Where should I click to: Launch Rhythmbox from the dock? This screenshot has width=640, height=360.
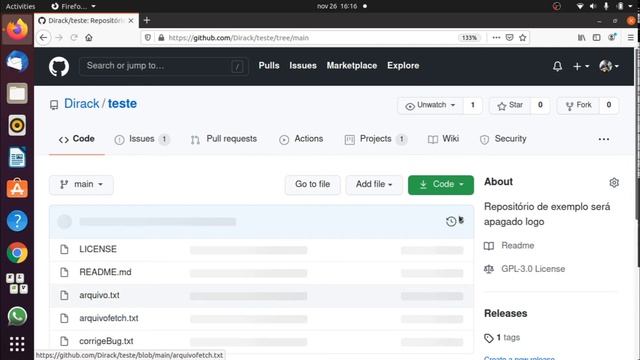(x=17, y=125)
